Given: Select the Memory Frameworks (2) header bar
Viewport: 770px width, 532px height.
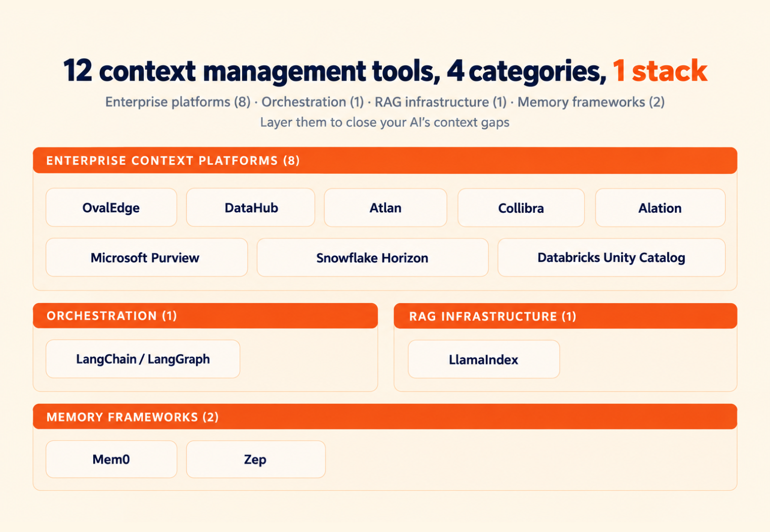Looking at the screenshot, I should 385,416.
